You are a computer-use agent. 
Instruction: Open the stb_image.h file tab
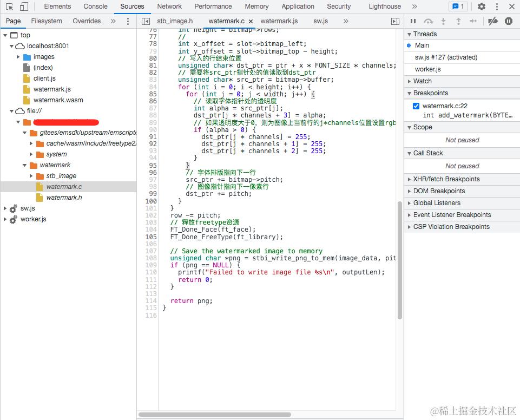tap(175, 21)
